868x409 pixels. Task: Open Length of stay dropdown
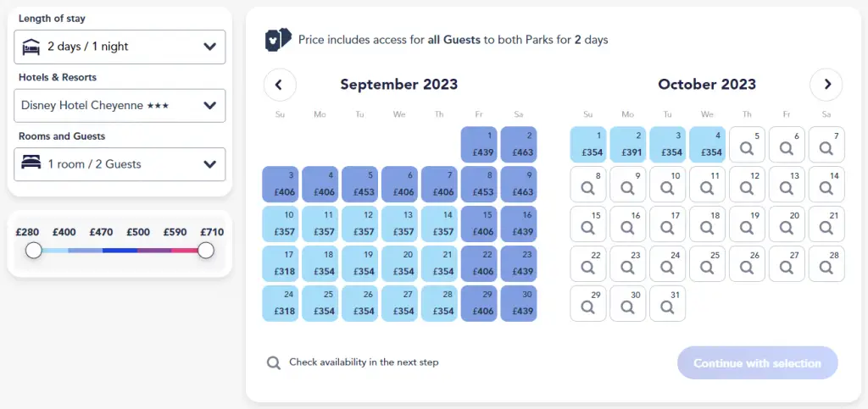120,47
